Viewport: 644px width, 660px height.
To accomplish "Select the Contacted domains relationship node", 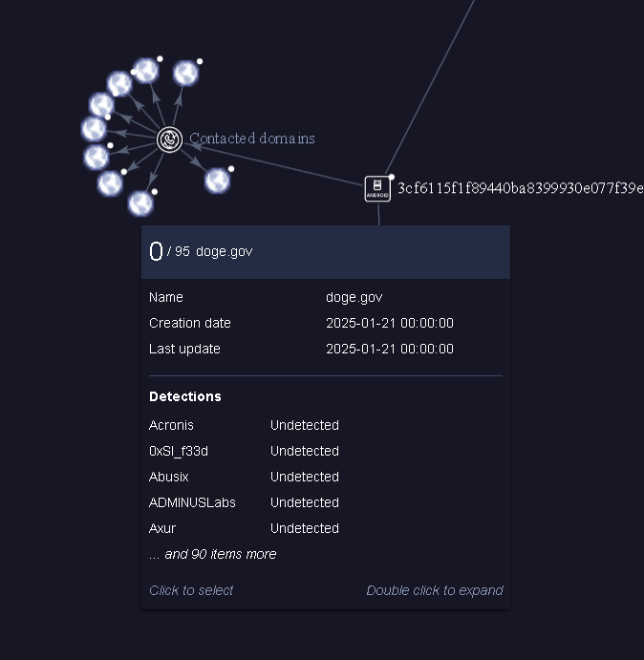I will [169, 139].
